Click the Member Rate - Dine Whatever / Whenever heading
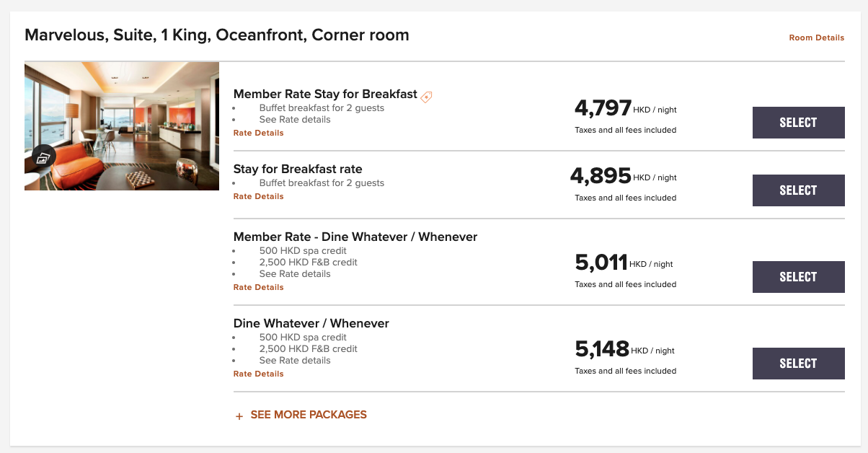Viewport: 868px width, 453px height. pyautogui.click(x=355, y=237)
